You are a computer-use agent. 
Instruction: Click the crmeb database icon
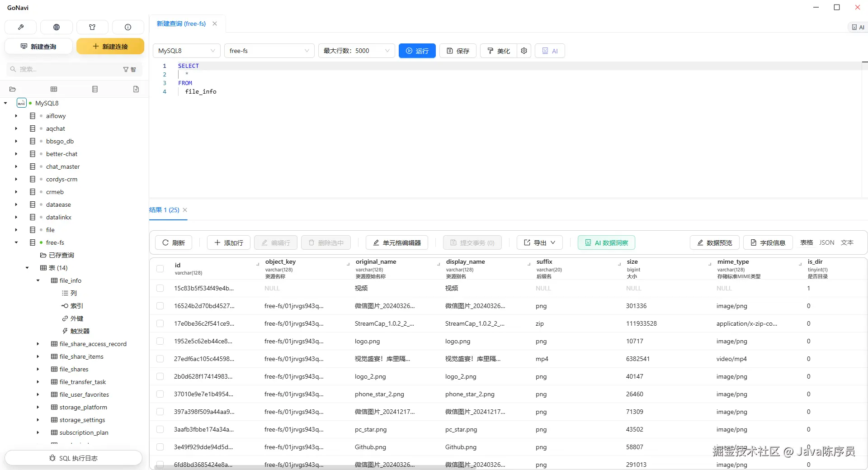pyautogui.click(x=33, y=192)
